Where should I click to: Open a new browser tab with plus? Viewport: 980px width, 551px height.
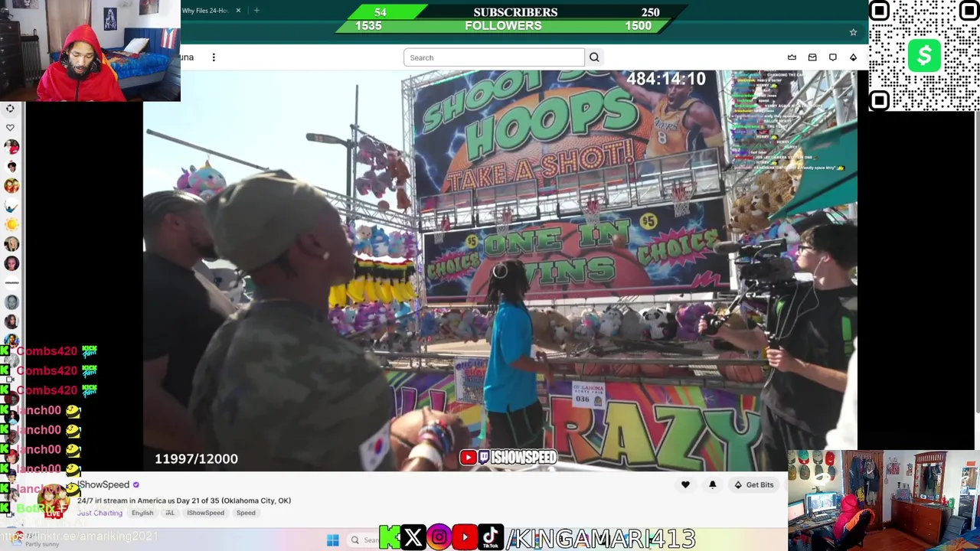(256, 11)
